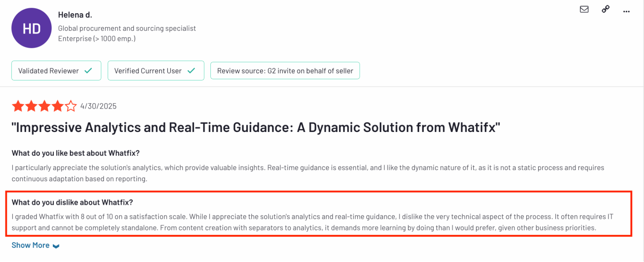The image size is (644, 262).
Task: Click the HD purple avatar
Action: click(32, 28)
